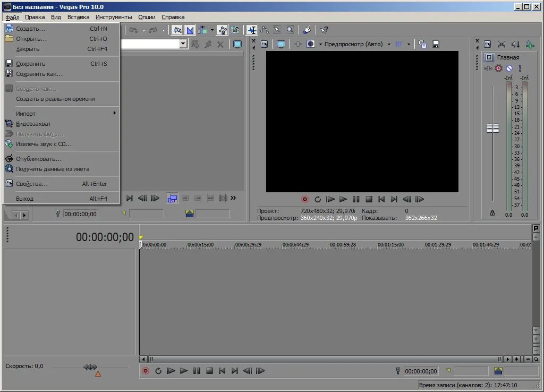Copy preview snapshot to clipboard
The height and width of the screenshot is (392, 544).
point(422,45)
